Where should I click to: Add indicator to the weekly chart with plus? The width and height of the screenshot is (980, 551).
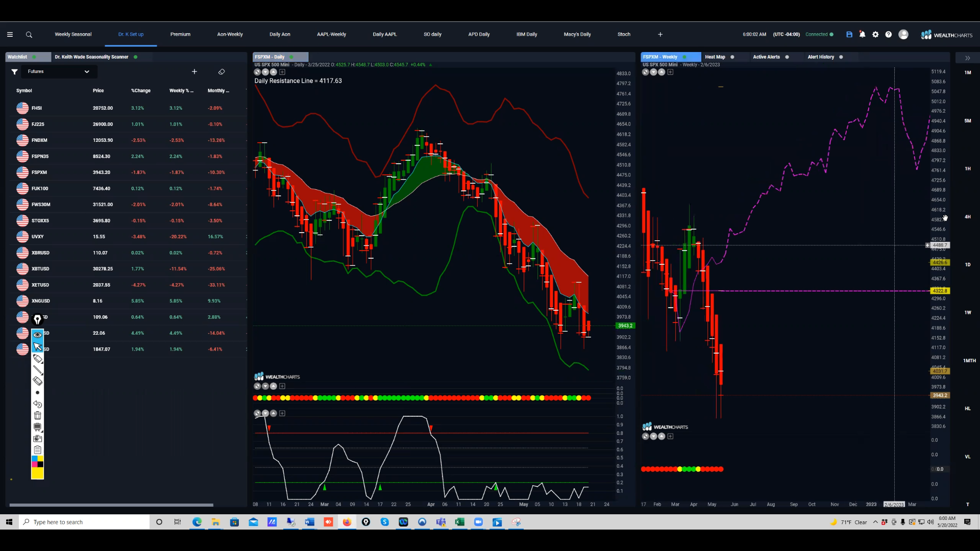670,72
